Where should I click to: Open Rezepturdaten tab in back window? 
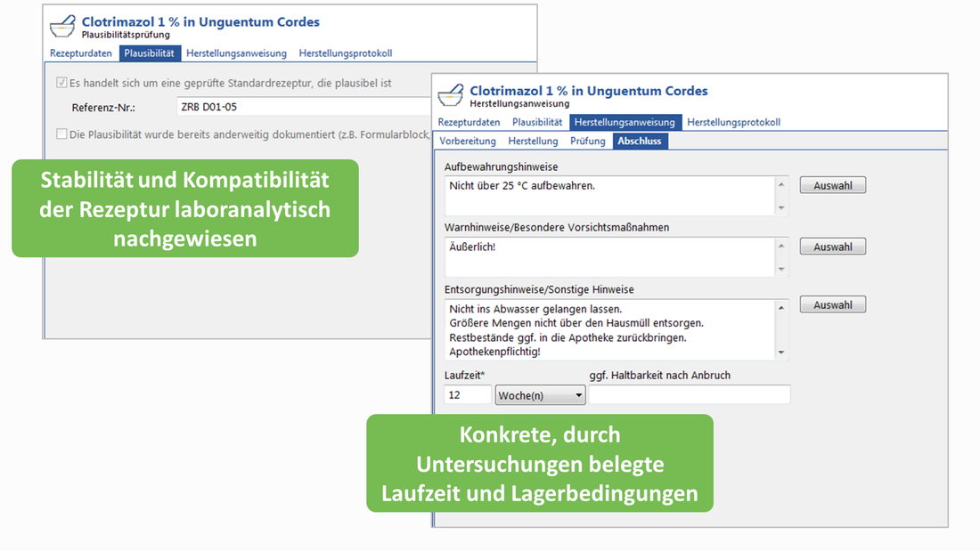click(x=80, y=53)
